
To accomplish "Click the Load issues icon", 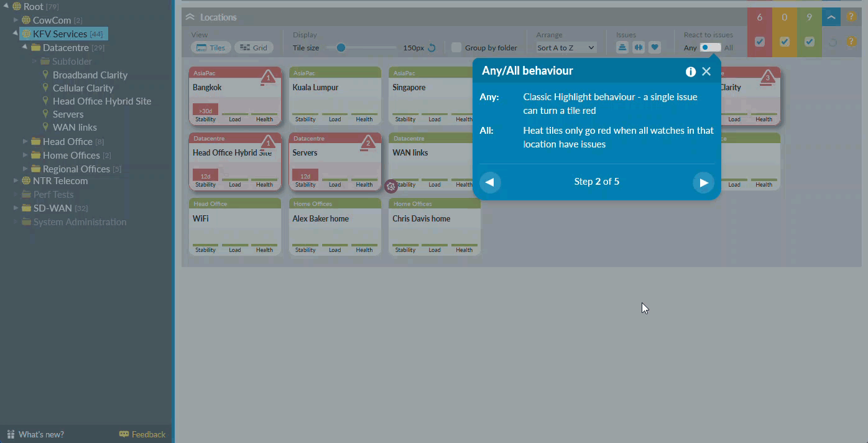I will click(638, 47).
